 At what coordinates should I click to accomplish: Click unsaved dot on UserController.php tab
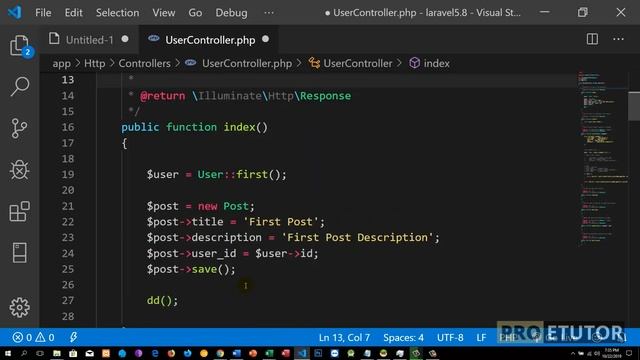coord(266,39)
